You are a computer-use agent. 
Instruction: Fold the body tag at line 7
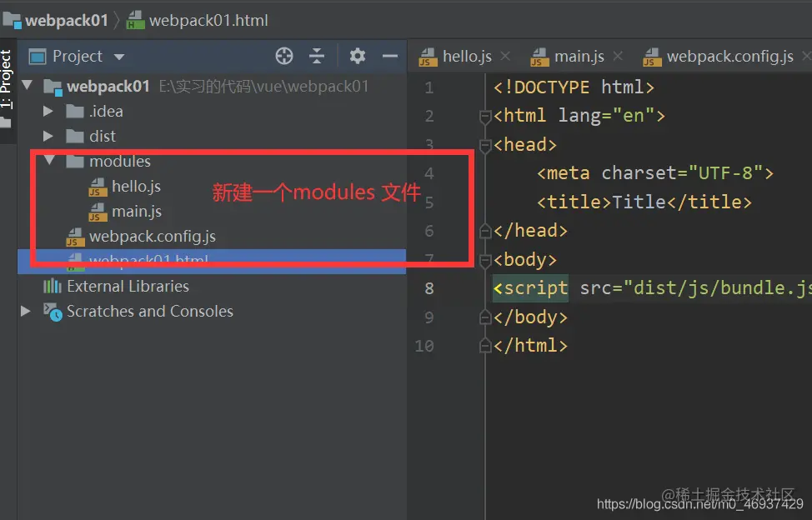[485, 261]
